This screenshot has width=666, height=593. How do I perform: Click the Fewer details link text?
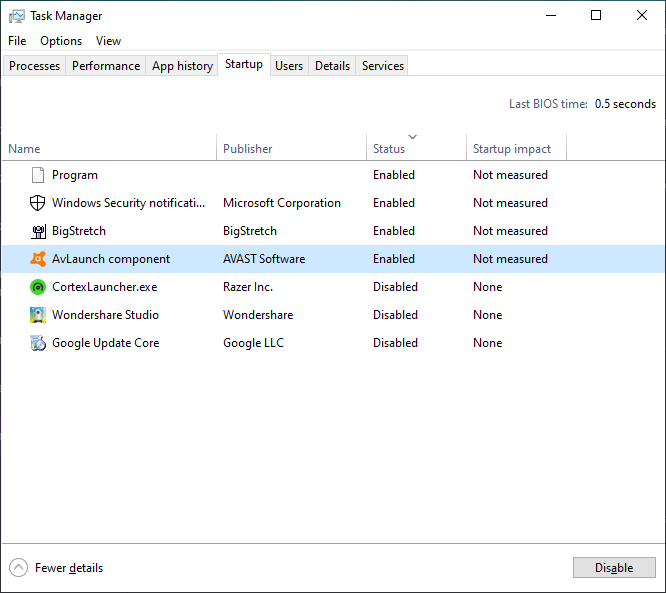pos(69,568)
